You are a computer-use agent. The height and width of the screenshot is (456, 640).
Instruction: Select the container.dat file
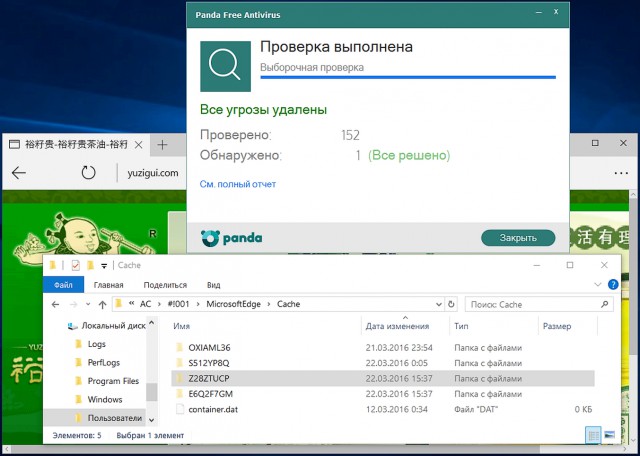(383, 409)
